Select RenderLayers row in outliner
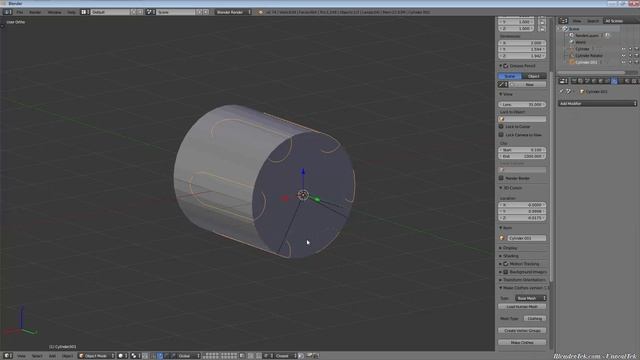 (x=587, y=36)
